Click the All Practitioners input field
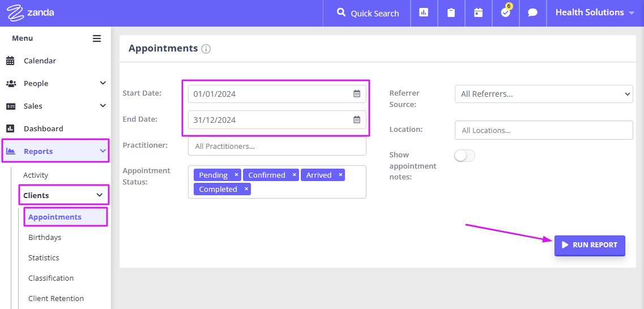Image resolution: width=644 pixels, height=309 pixels. (277, 146)
